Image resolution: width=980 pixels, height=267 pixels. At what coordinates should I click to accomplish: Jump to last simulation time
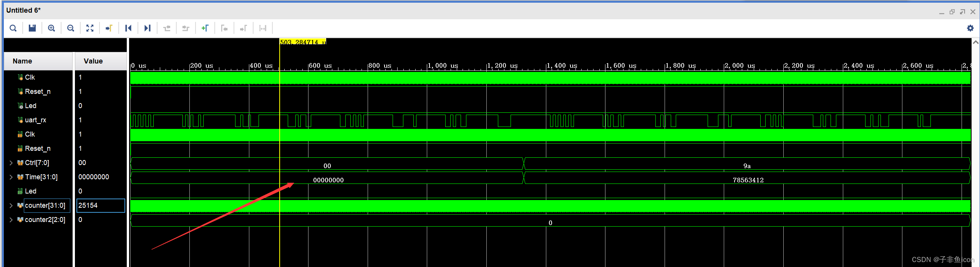click(x=148, y=28)
